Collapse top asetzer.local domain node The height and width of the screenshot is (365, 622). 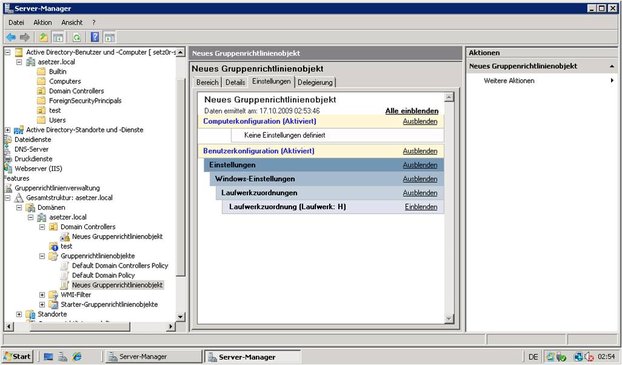tap(19, 62)
